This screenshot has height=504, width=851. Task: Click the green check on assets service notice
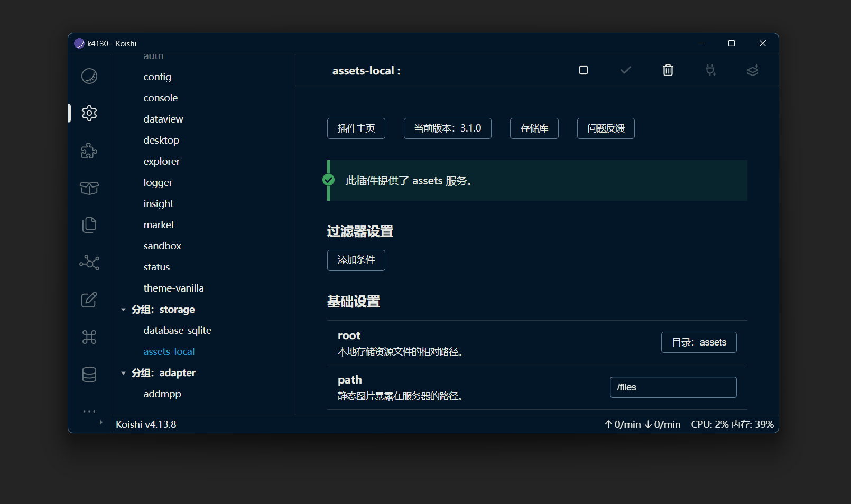328,180
